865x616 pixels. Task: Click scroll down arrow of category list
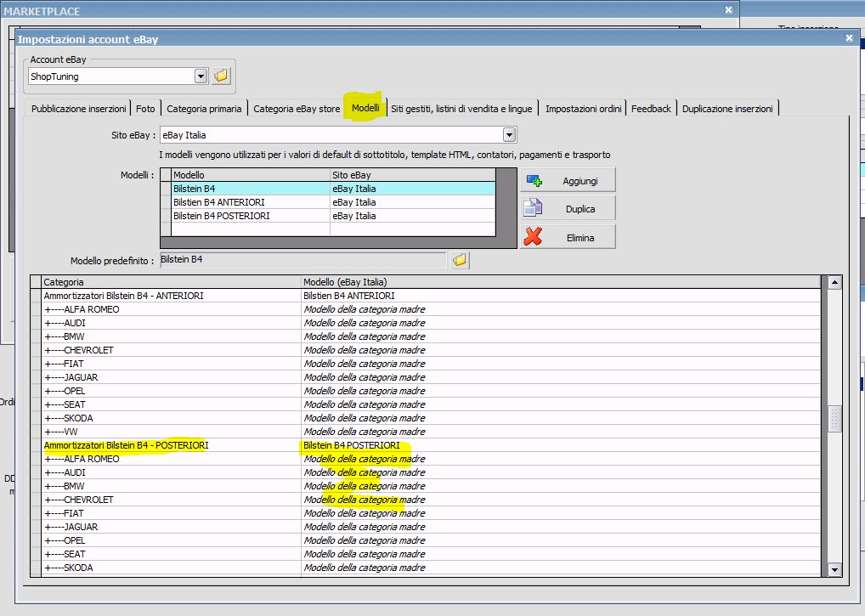click(834, 569)
